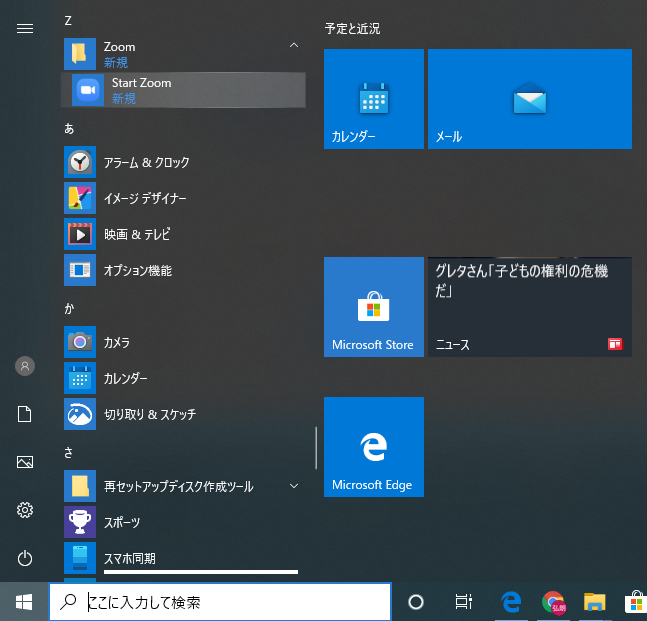The width and height of the screenshot is (647, 621).
Task: Open the ニュース tile about グレタさん
Action: click(x=530, y=307)
